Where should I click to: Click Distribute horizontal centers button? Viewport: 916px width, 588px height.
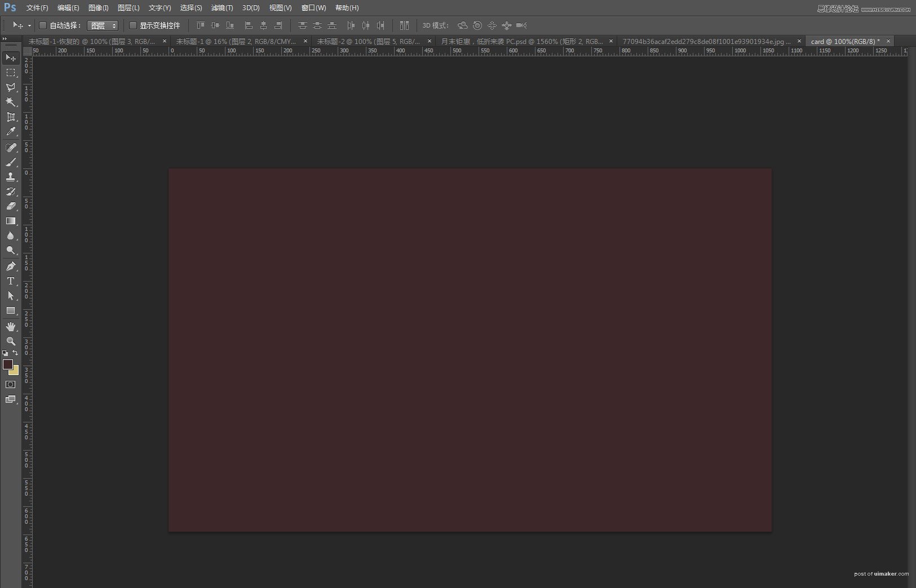click(x=366, y=25)
